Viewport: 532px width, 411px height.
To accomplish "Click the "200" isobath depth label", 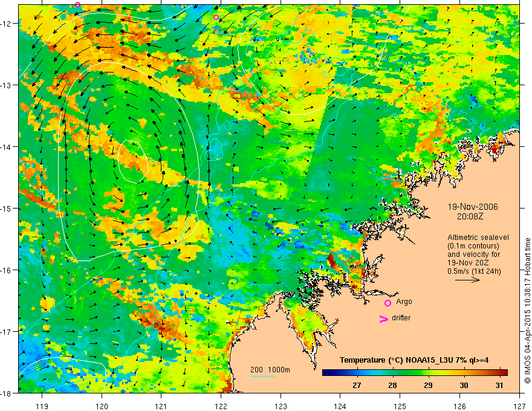I will click(x=256, y=370).
